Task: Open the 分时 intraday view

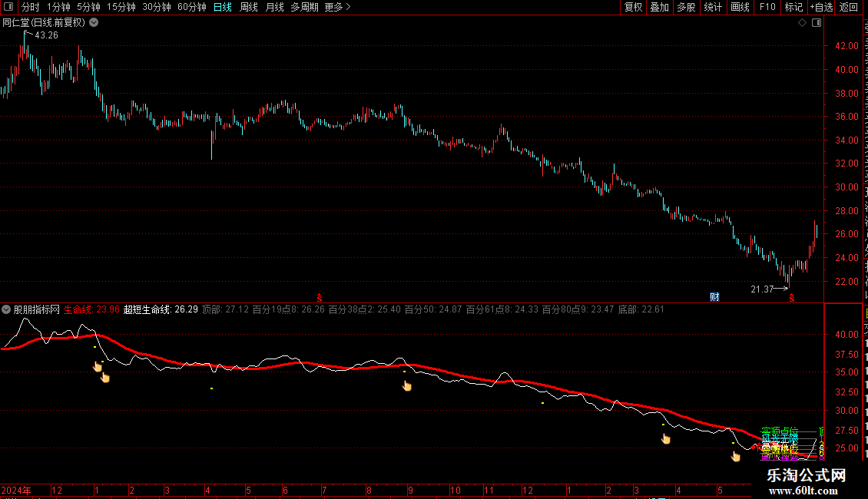Action: pyautogui.click(x=31, y=7)
